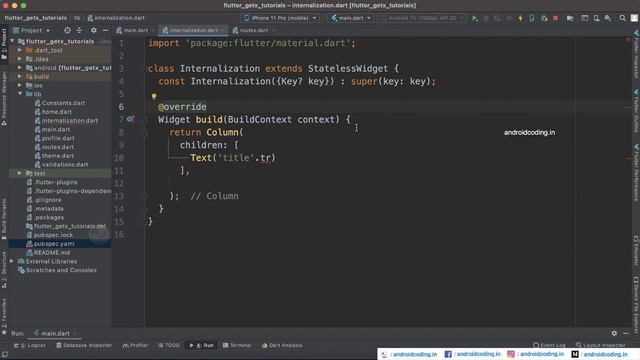Collapse flutter_getx_tutorials root node

click(12, 41)
